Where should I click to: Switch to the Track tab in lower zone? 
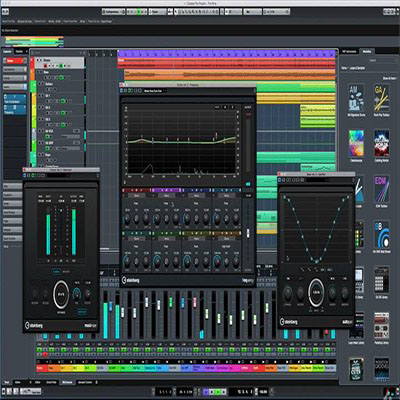pos(7,382)
